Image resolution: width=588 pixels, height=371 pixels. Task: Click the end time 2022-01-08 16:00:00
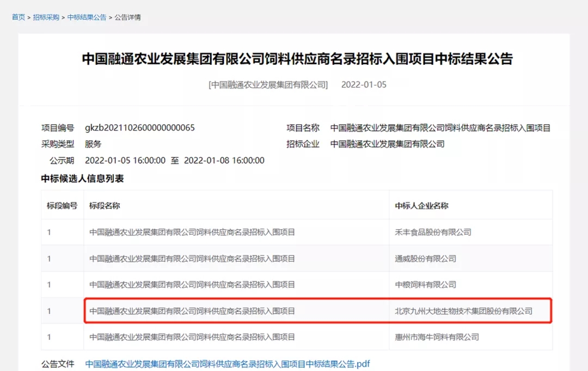coord(224,161)
